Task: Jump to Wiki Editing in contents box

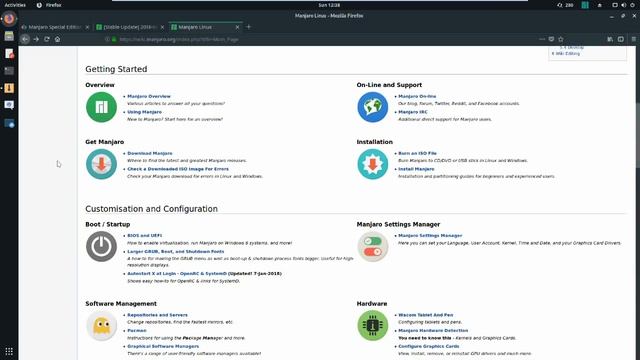Action: 566,53
